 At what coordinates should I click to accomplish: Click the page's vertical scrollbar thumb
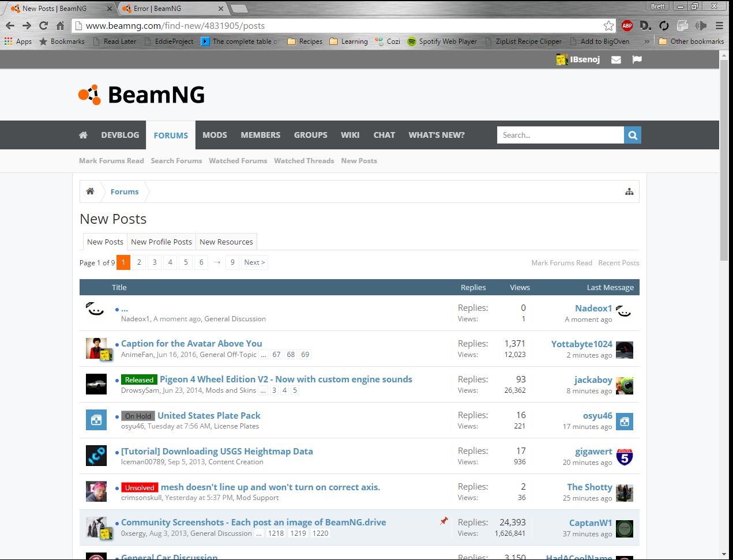click(724, 160)
